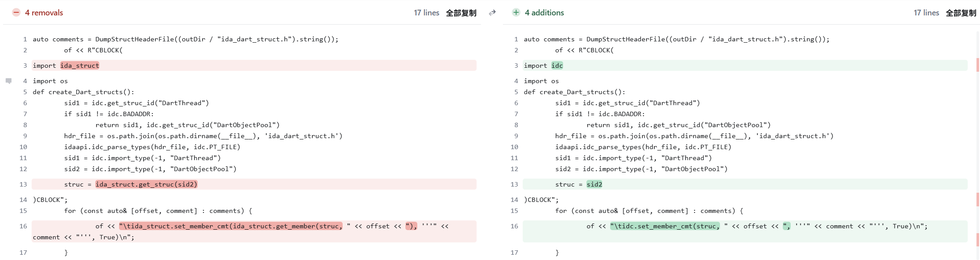This screenshot has width=980, height=260.
Task: Click line number 16 in right pane
Action: click(x=514, y=226)
